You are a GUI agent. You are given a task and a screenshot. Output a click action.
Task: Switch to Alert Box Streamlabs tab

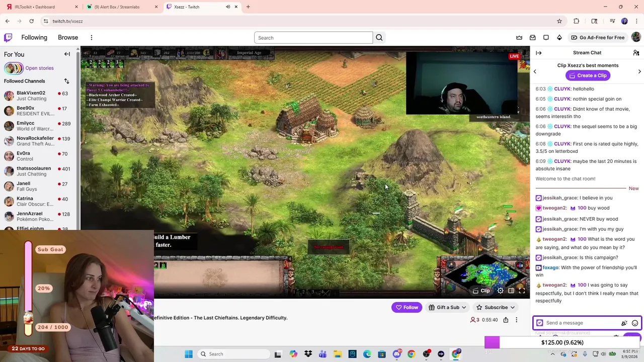point(122,7)
